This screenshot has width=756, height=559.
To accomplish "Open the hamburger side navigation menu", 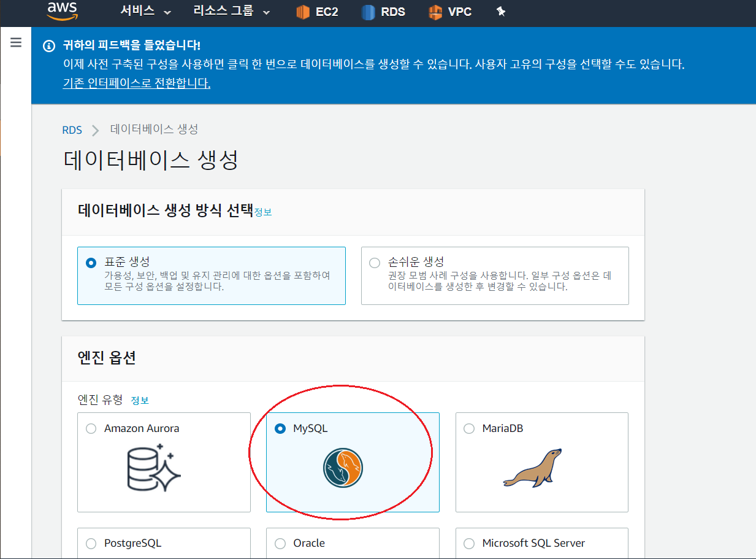I will click(x=16, y=42).
